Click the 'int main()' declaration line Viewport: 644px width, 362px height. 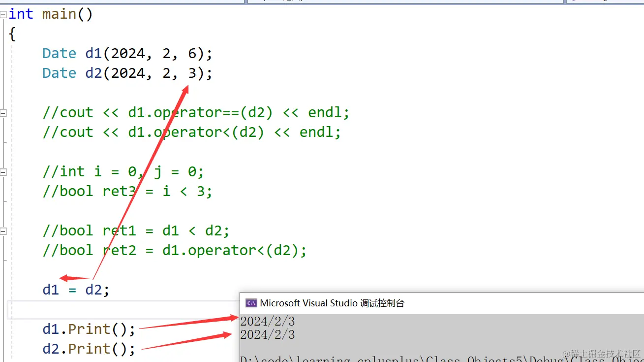tap(51, 14)
